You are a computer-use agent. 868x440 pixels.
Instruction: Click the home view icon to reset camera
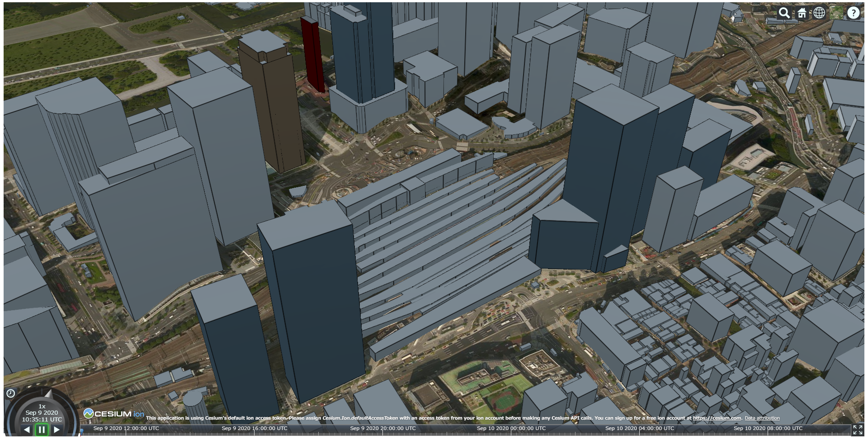pyautogui.click(x=801, y=13)
